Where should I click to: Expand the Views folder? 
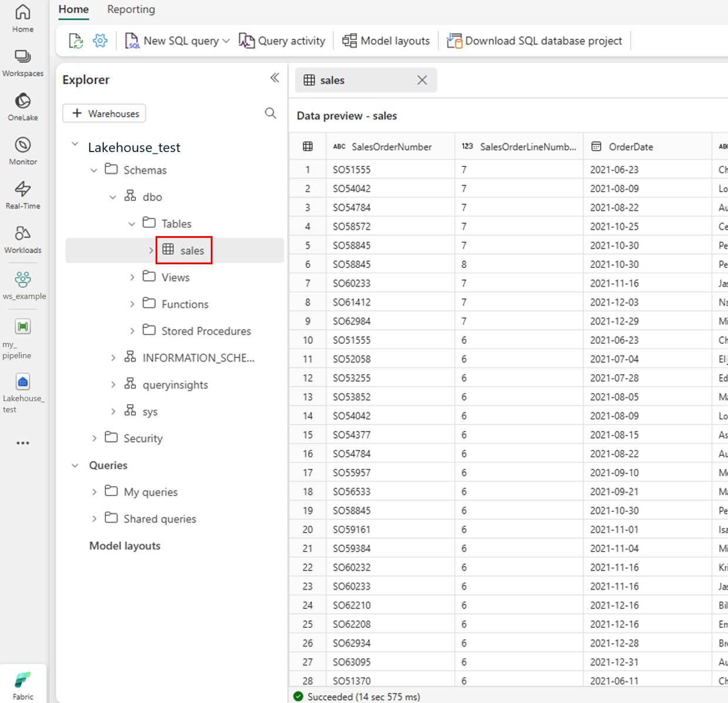[132, 277]
